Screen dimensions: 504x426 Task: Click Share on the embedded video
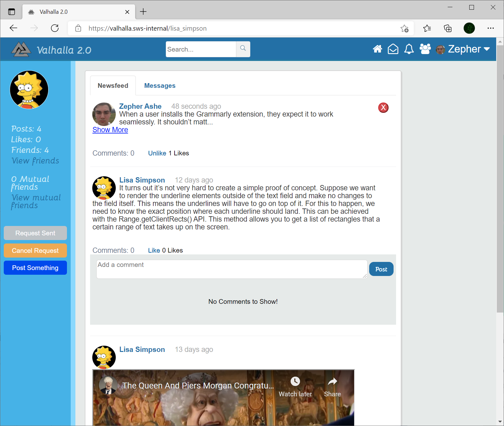click(x=332, y=387)
